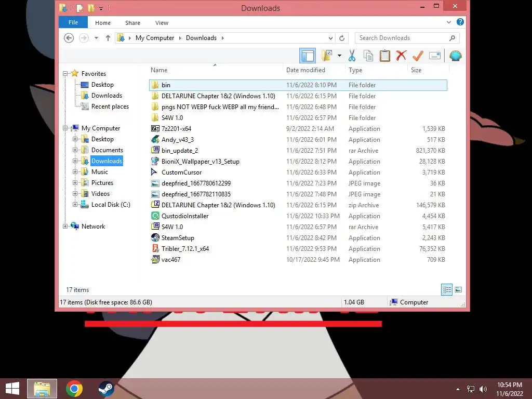Click the Email envelope toolbar icon
The width and height of the screenshot is (532, 399).
435,56
